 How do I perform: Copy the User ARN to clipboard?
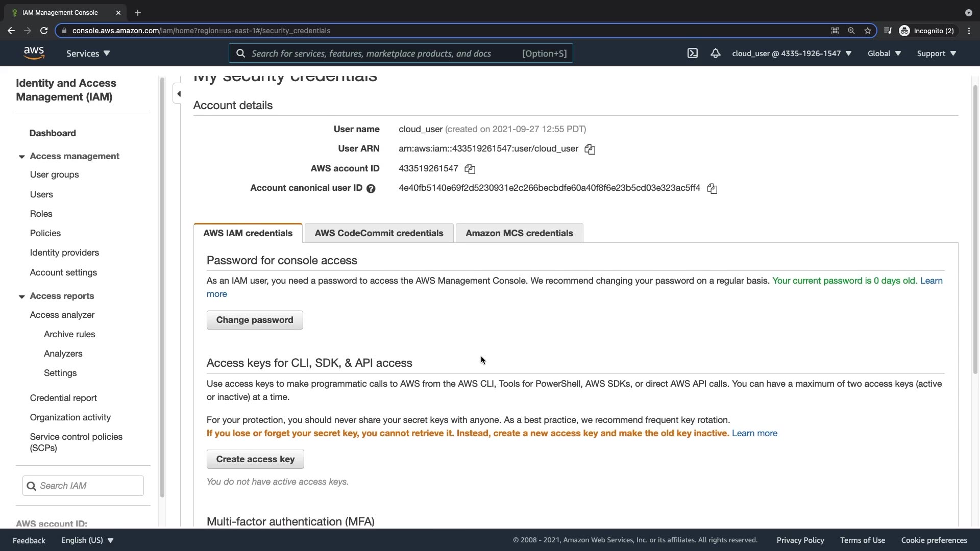pos(590,149)
